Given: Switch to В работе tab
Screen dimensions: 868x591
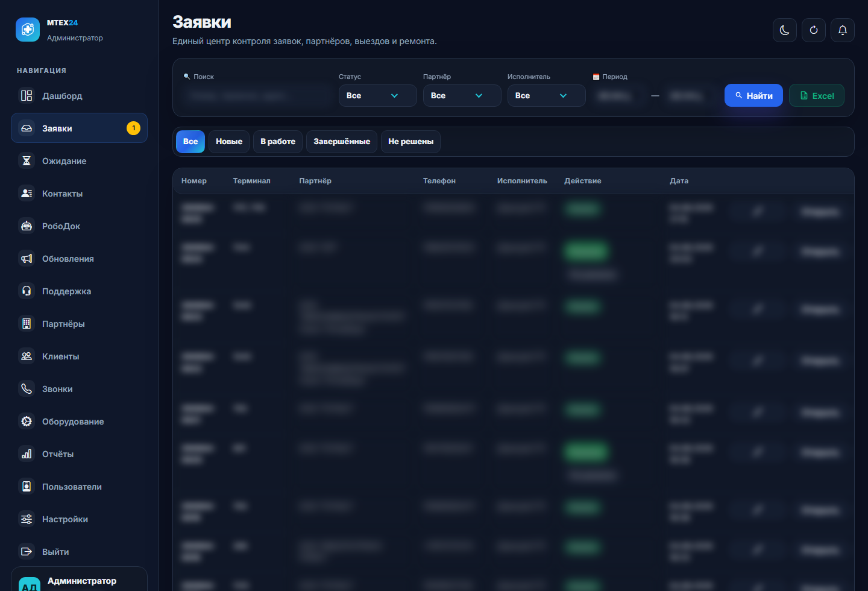Looking at the screenshot, I should (x=278, y=142).
